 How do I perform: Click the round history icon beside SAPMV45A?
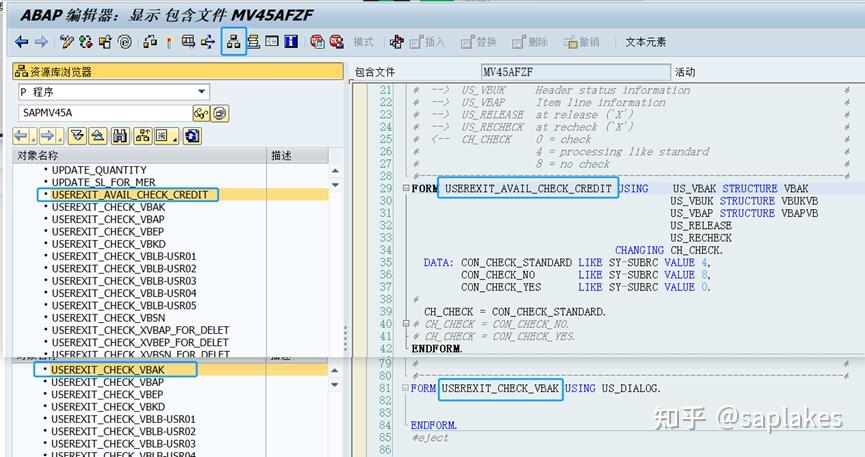click(x=220, y=113)
